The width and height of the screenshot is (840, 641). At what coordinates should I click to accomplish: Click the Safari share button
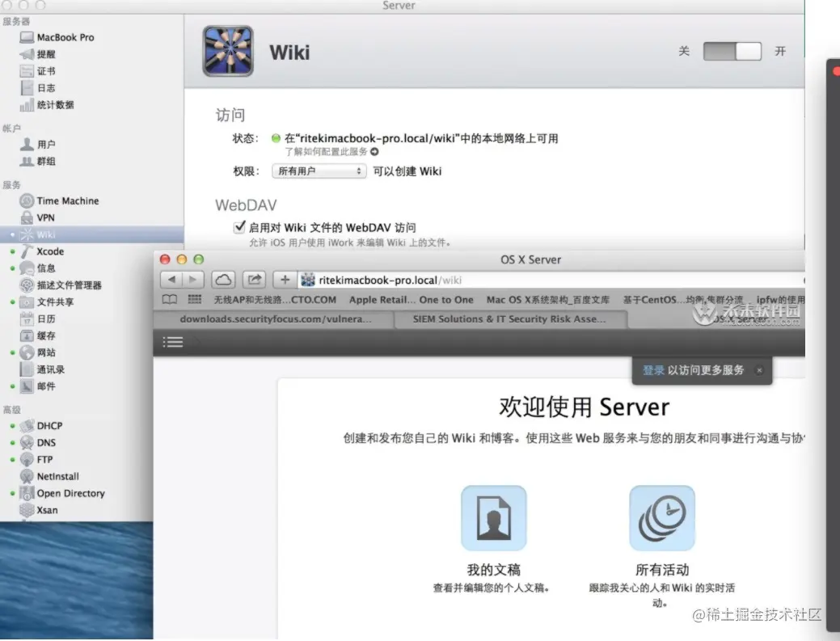255,280
